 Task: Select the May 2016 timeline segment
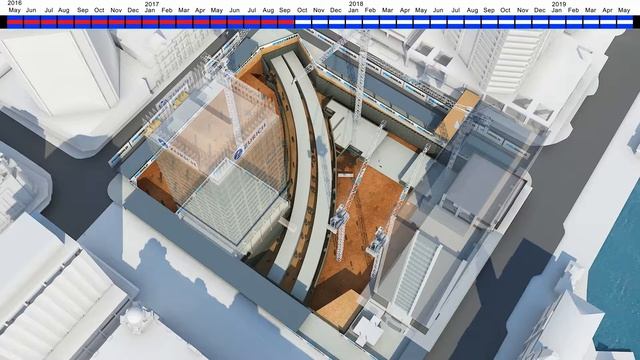click(15, 22)
